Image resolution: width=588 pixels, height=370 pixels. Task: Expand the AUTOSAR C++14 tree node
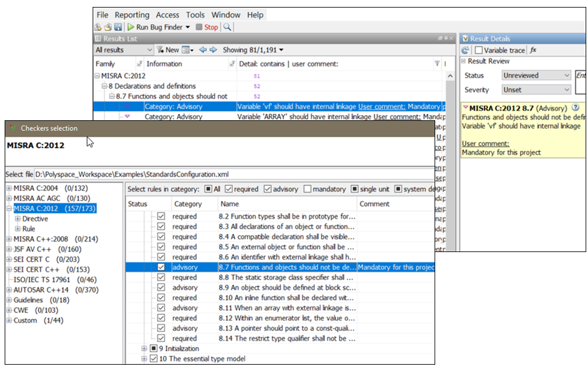pyautogui.click(x=9, y=290)
